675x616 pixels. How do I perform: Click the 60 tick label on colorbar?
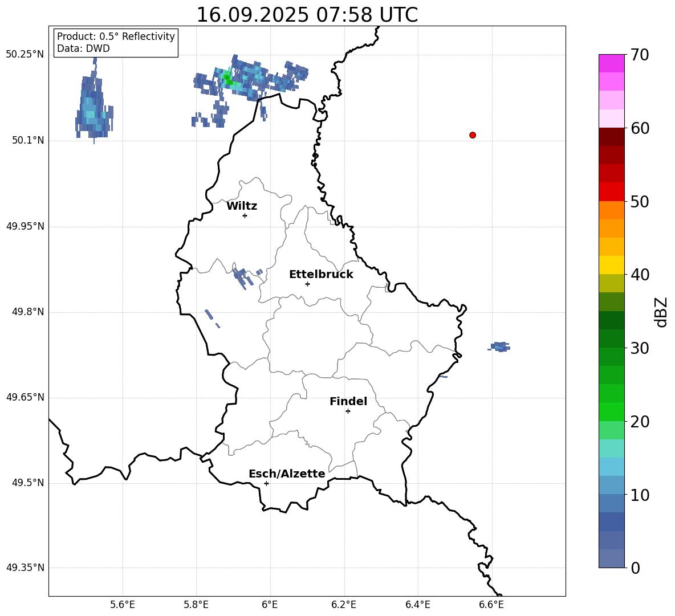point(640,128)
